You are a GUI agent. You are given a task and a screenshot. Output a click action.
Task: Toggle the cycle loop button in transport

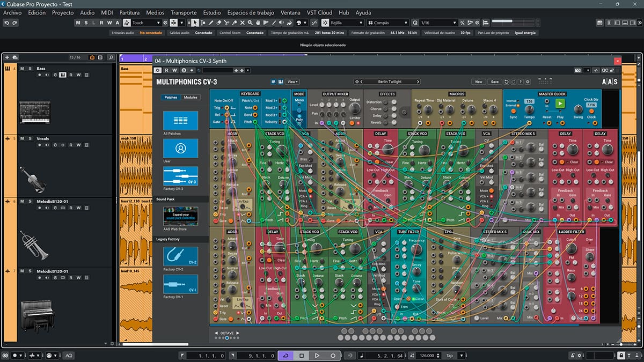pos(285,356)
